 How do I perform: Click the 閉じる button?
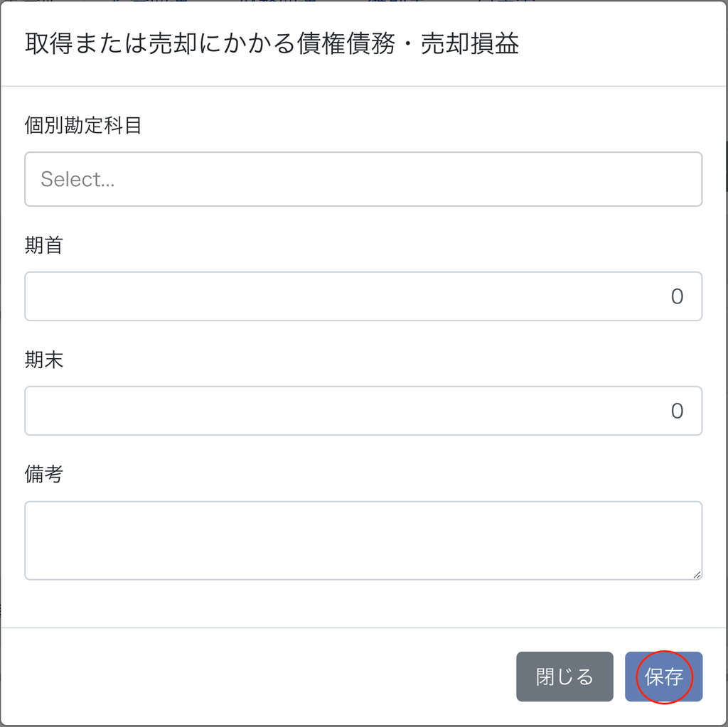pyautogui.click(x=564, y=677)
